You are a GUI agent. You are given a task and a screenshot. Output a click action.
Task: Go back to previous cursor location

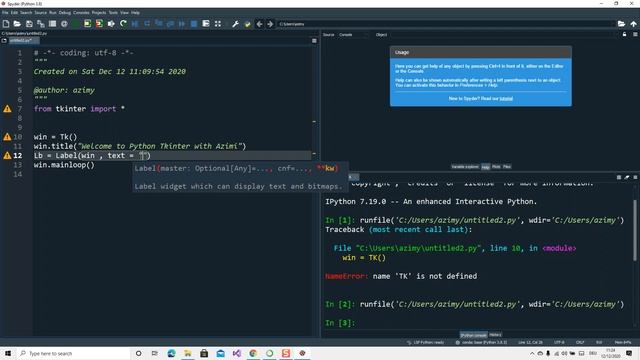pos(259,24)
